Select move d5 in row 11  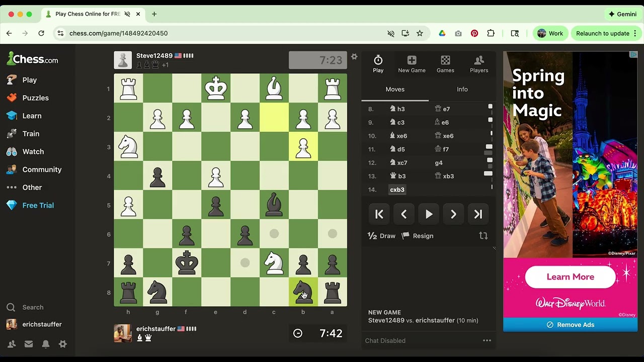(x=397, y=149)
